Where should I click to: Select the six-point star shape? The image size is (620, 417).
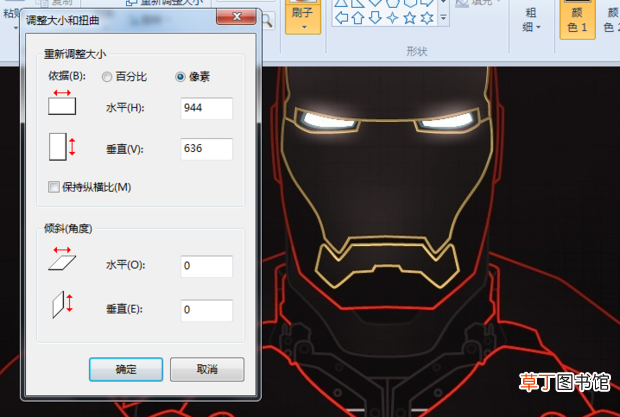(427, 18)
